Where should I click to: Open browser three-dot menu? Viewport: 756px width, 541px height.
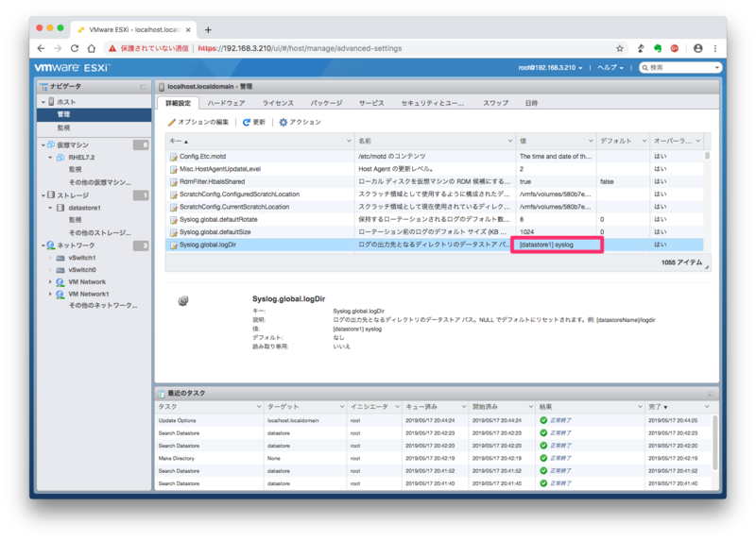point(715,48)
